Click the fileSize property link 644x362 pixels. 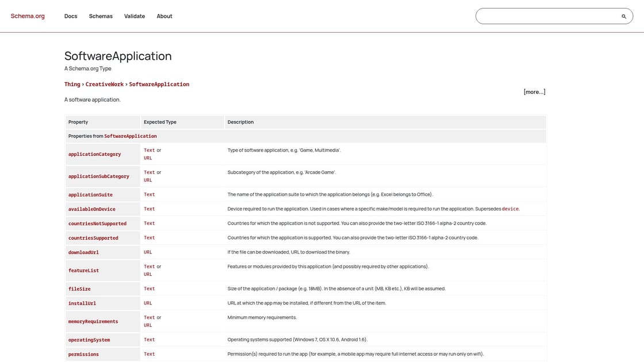click(80, 288)
